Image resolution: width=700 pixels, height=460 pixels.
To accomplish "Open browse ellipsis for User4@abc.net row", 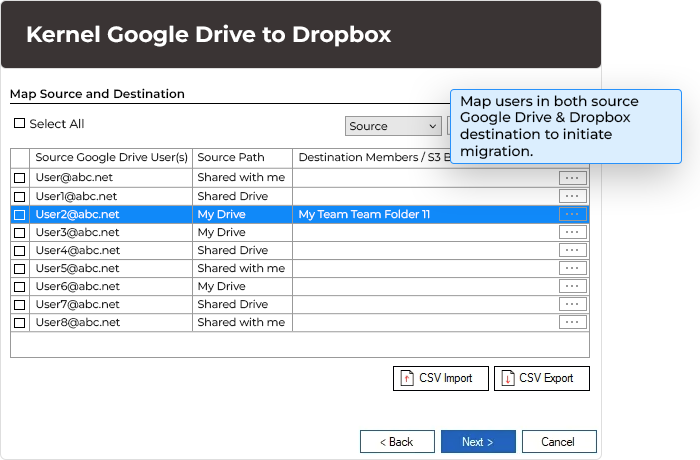I will pos(572,250).
